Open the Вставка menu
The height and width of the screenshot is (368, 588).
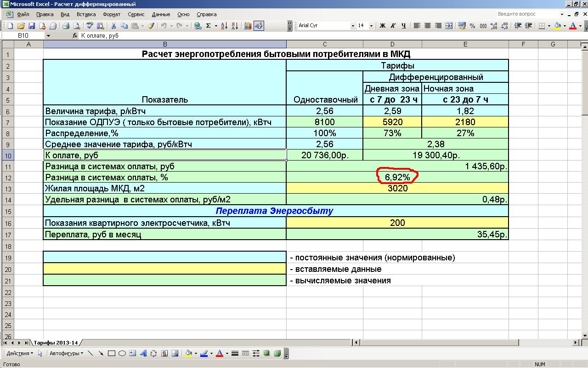[x=86, y=14]
